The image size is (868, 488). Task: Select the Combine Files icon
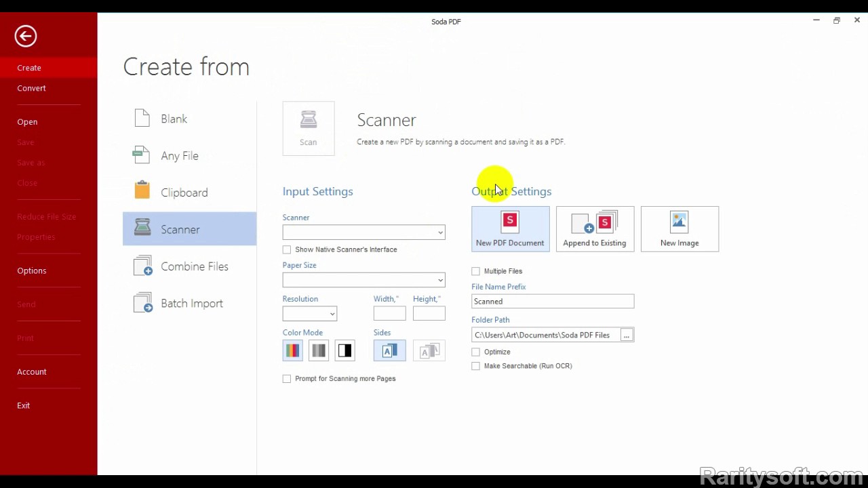point(143,266)
